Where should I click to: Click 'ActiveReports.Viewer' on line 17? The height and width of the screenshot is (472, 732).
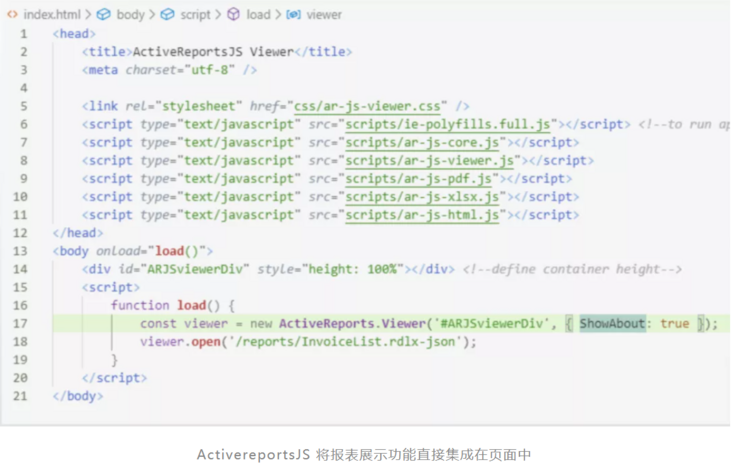[352, 324]
